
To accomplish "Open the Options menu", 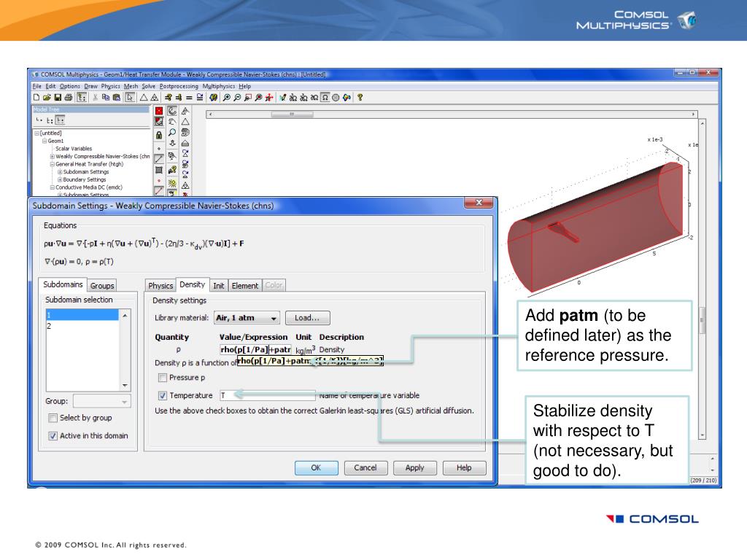I will tap(69, 86).
